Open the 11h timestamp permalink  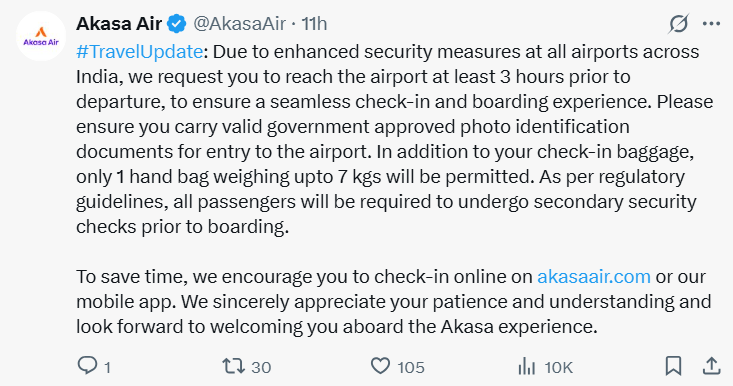coord(314,24)
